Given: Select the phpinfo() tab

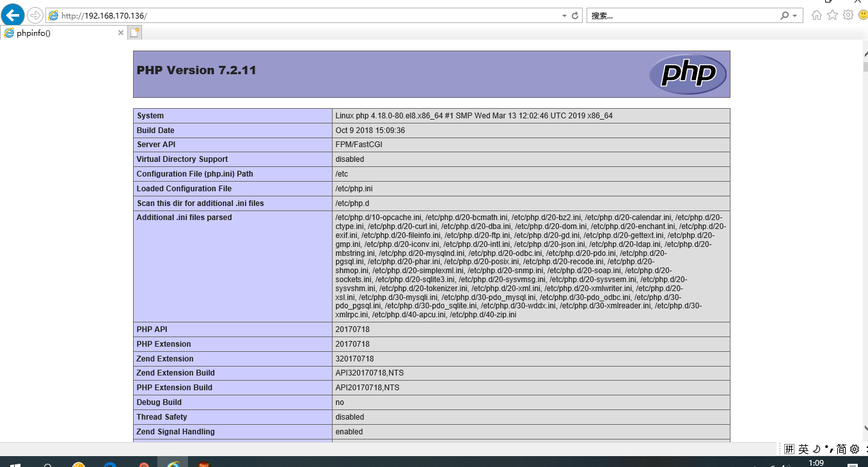Looking at the screenshot, I should coord(63,33).
